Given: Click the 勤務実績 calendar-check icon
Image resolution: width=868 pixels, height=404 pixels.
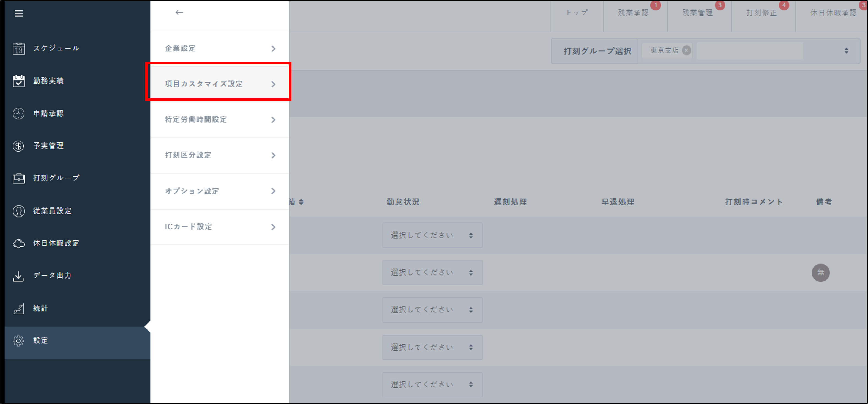Looking at the screenshot, I should (18, 81).
